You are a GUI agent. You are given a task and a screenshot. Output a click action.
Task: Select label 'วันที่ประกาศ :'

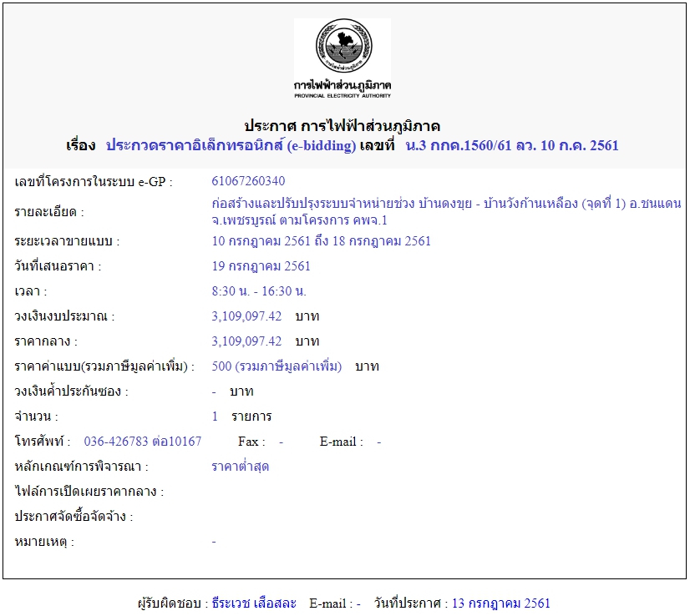click(x=411, y=603)
